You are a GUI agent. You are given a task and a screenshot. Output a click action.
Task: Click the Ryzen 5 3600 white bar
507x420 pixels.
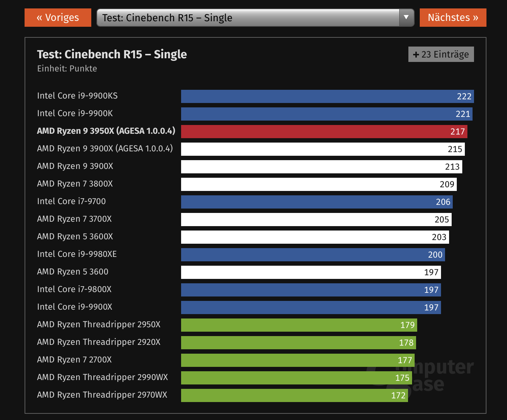(x=311, y=272)
